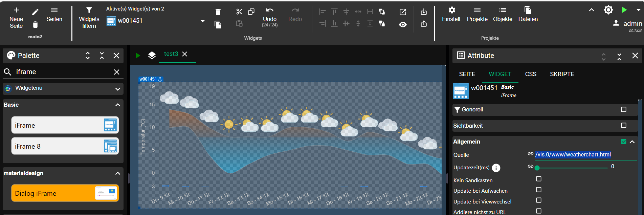Open the Einstell. settings gear
Viewport: 644px width, 215px height.
click(x=451, y=10)
